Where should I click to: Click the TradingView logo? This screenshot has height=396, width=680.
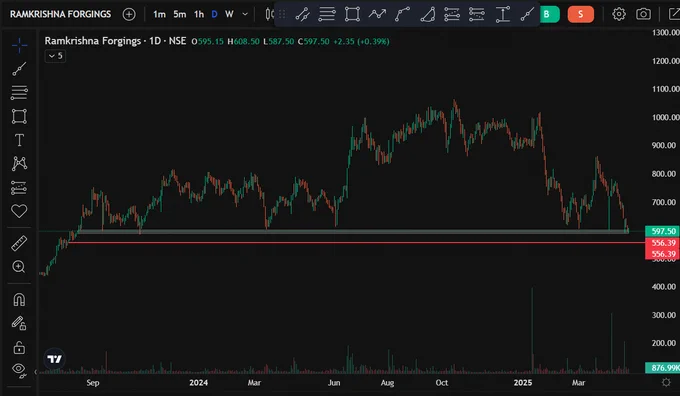click(x=54, y=359)
